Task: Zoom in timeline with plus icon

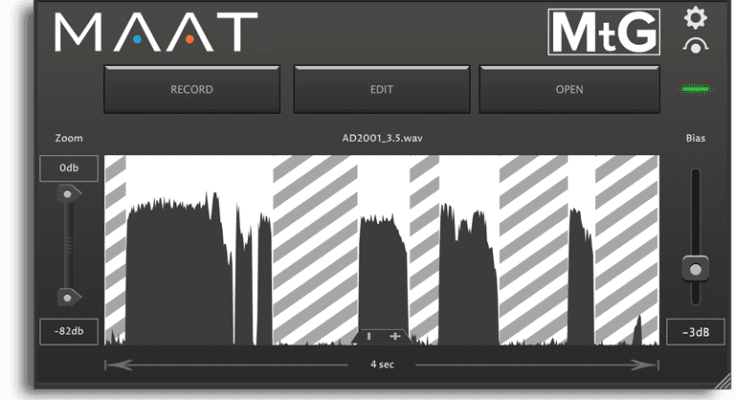Action: (395, 336)
